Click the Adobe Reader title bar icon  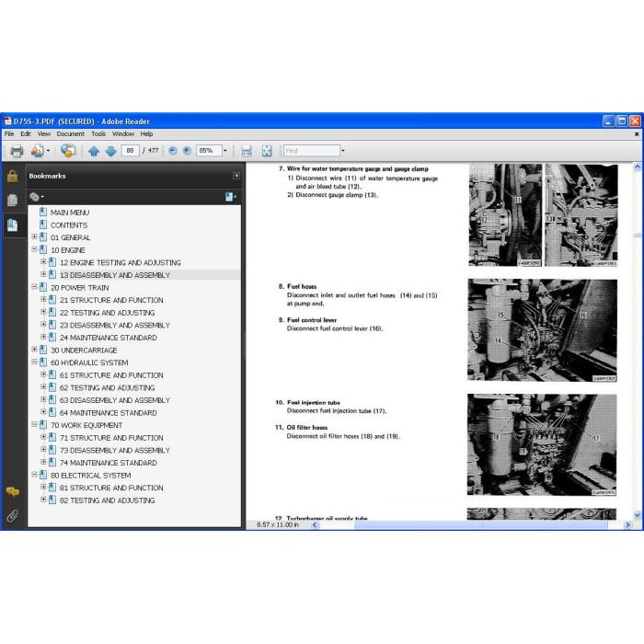click(7, 121)
